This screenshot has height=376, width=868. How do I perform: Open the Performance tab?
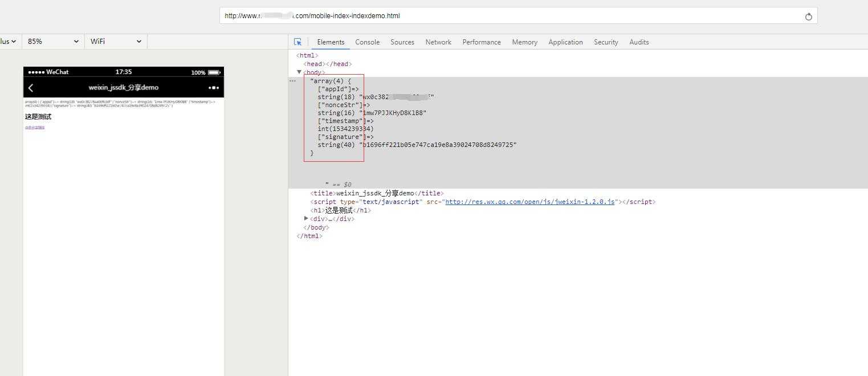click(482, 42)
